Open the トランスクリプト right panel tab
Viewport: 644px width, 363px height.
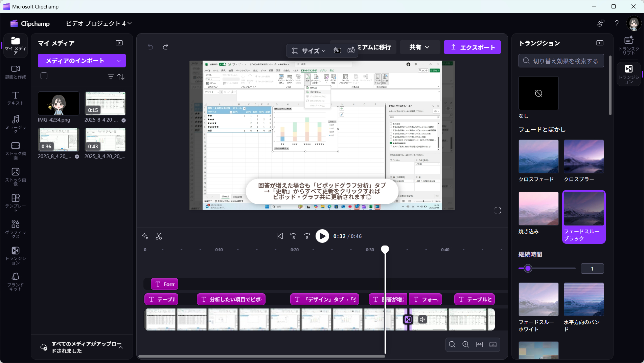[x=629, y=45]
